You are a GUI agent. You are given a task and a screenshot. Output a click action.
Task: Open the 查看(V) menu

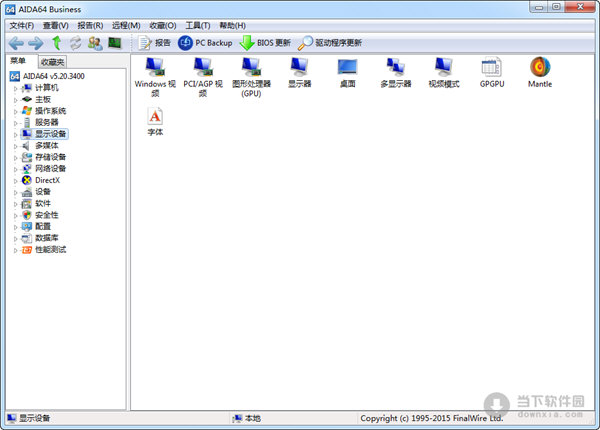coord(55,26)
